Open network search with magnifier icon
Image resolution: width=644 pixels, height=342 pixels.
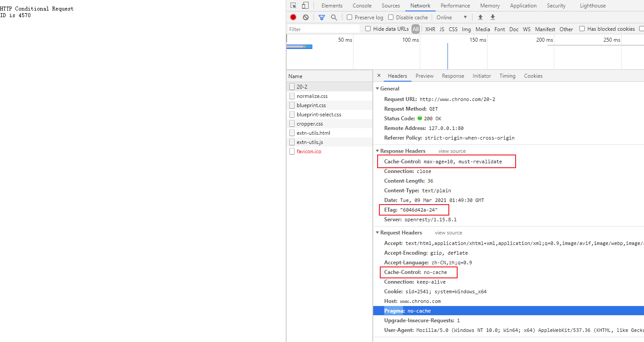pos(334,17)
